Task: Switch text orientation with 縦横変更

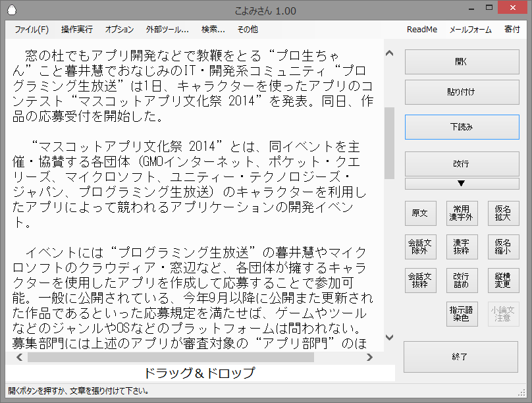Action: (x=503, y=281)
